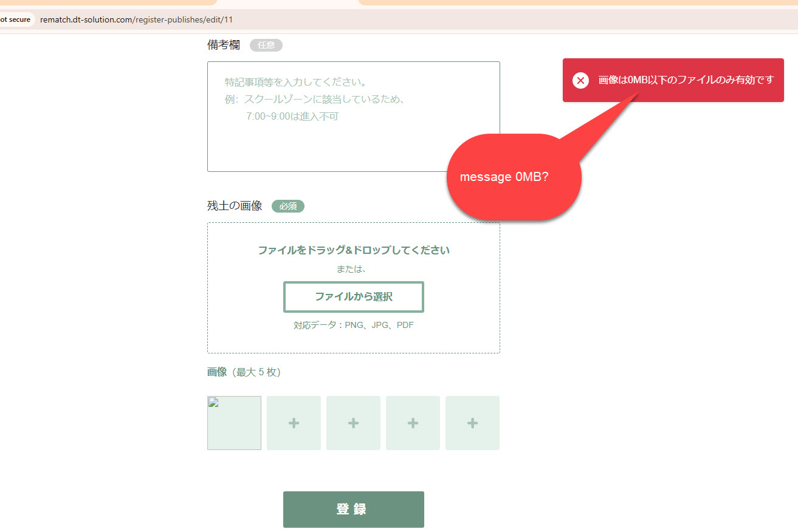Click the 画像 (最大 5 枚) label
This screenshot has width=798, height=532.
(244, 372)
